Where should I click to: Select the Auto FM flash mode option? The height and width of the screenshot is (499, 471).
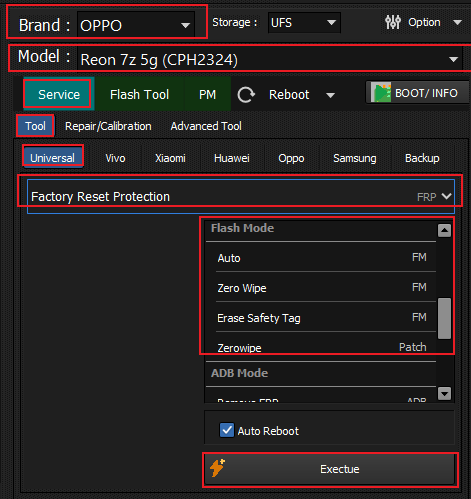coord(322,258)
